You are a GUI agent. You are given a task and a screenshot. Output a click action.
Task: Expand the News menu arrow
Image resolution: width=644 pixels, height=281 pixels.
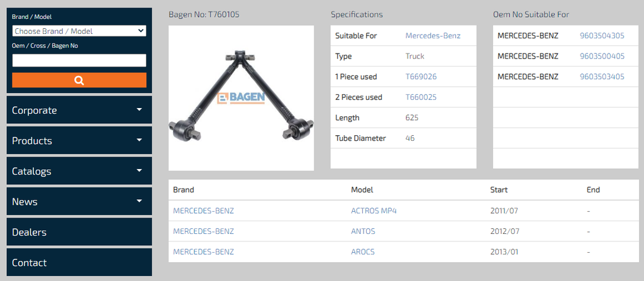139,201
